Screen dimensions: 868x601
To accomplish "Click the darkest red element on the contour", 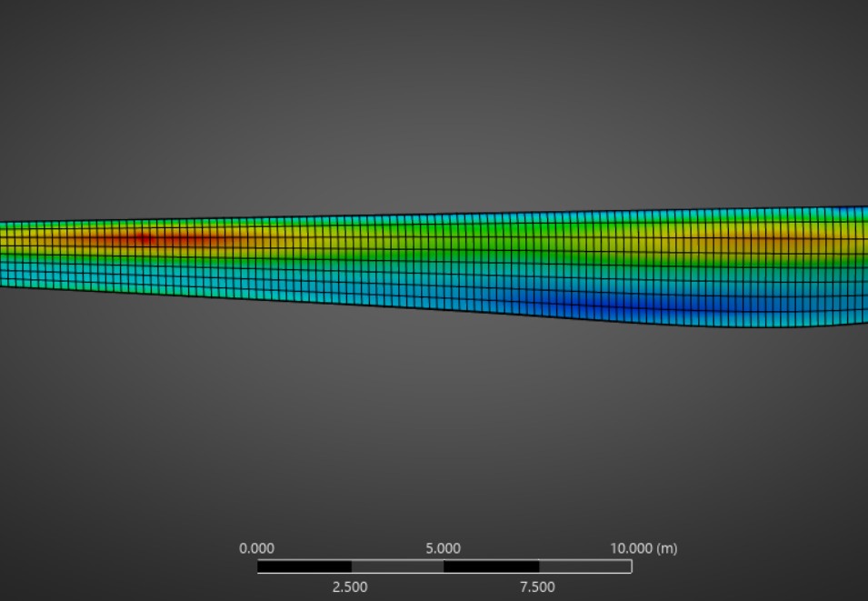I will coord(141,237).
